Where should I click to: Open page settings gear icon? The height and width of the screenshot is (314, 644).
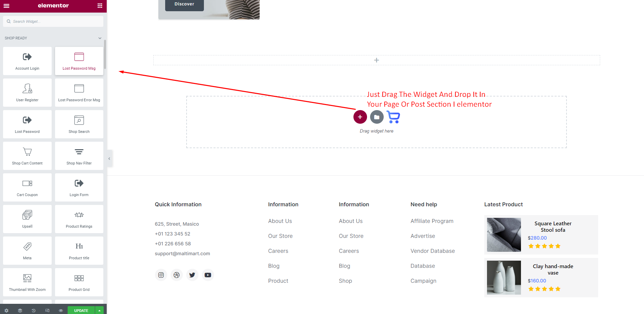[x=6, y=310]
